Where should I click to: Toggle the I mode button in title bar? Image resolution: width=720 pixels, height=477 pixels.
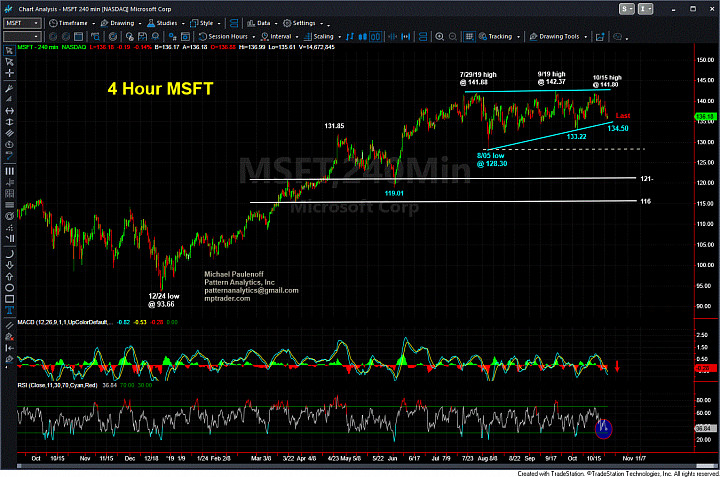pyautogui.click(x=645, y=9)
